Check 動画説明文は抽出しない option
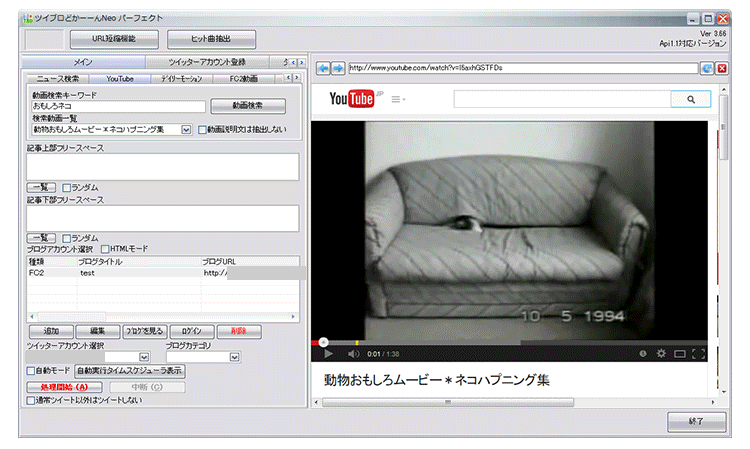Viewport: 750px width, 449px height. (x=203, y=130)
